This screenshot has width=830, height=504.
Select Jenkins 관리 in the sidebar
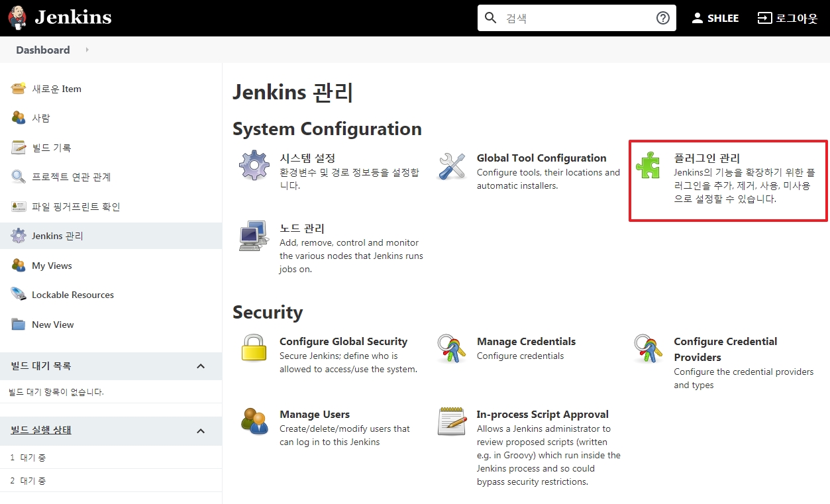(111, 236)
